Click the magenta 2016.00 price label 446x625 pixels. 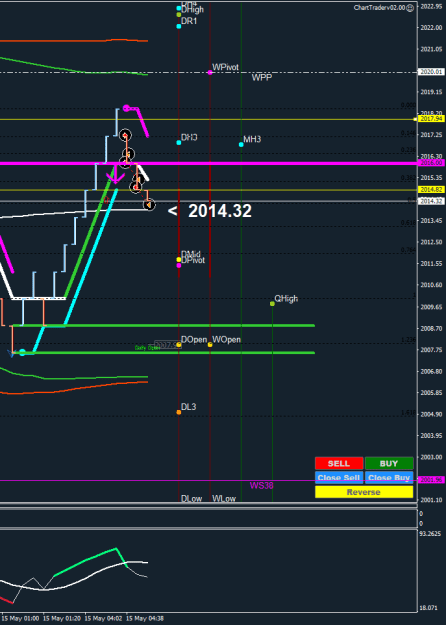click(x=430, y=163)
